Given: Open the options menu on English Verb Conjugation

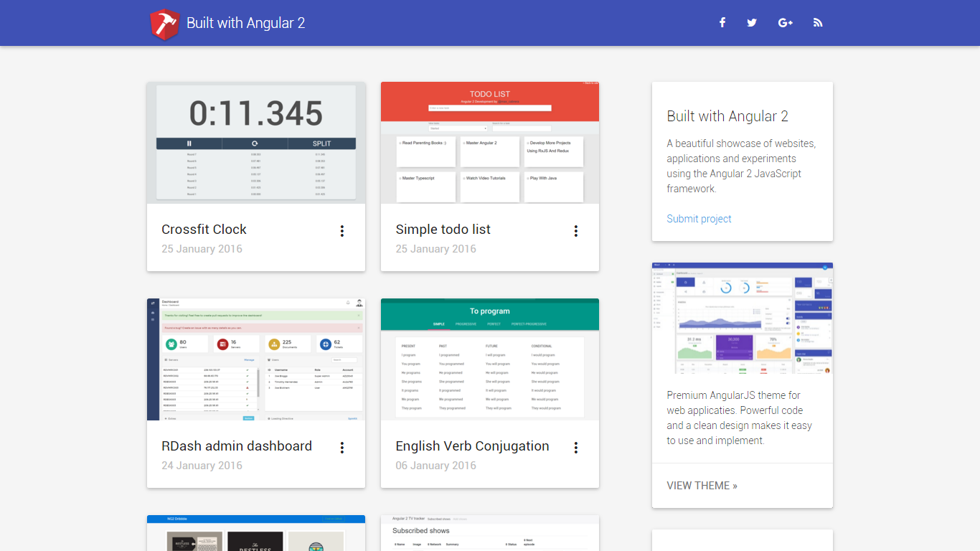Looking at the screenshot, I should (x=576, y=447).
